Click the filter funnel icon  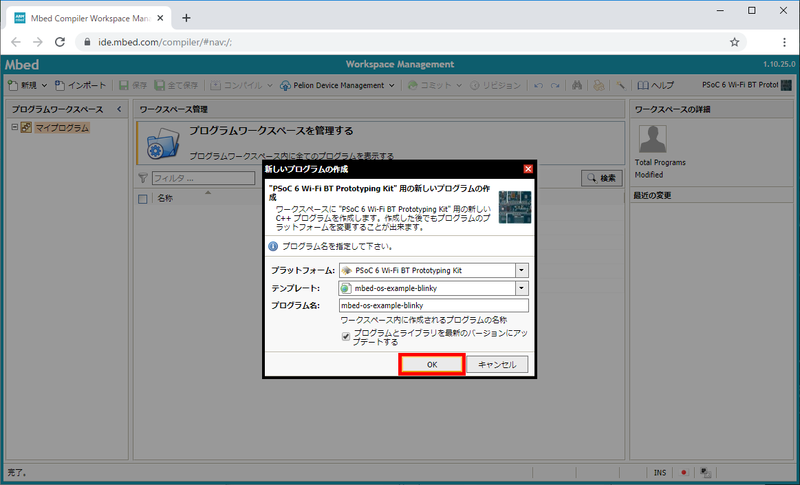(143, 178)
